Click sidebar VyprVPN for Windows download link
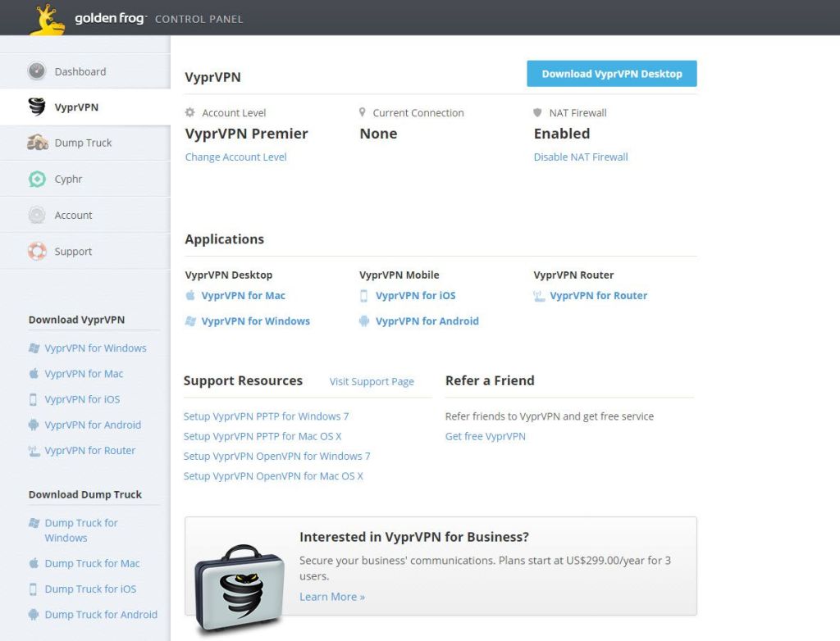 click(95, 348)
